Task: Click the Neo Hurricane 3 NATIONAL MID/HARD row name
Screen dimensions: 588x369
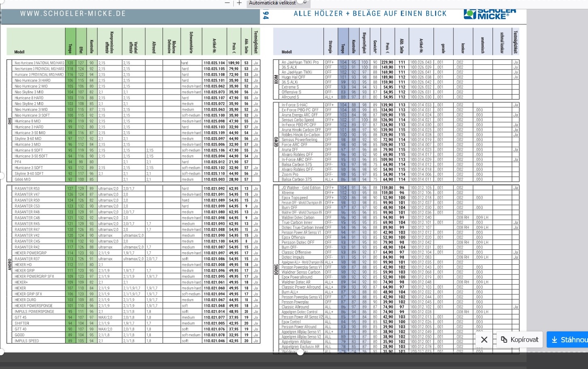Action: tap(39, 63)
